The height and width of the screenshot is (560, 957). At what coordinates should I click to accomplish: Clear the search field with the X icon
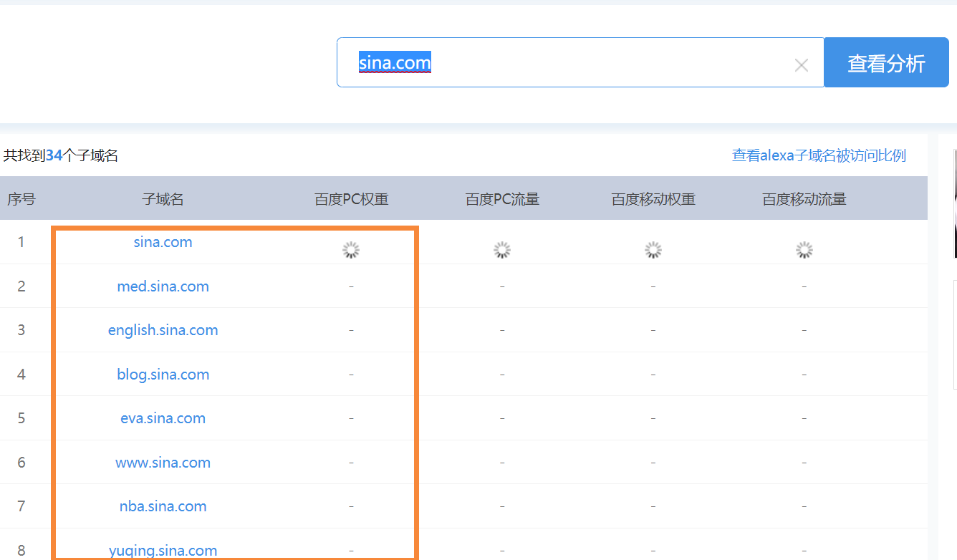click(x=802, y=65)
